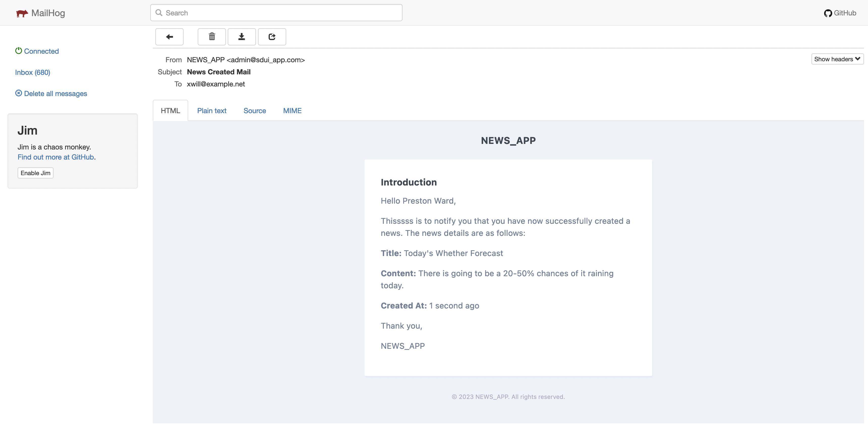Open the Inbox (680) folder
This screenshot has height=436, width=868.
point(32,72)
